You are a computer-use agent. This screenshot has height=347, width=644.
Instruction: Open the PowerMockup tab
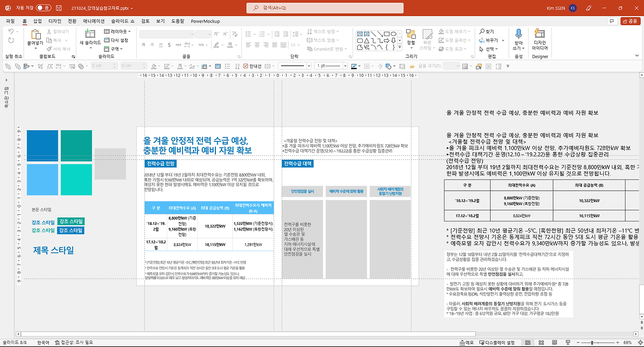205,21
